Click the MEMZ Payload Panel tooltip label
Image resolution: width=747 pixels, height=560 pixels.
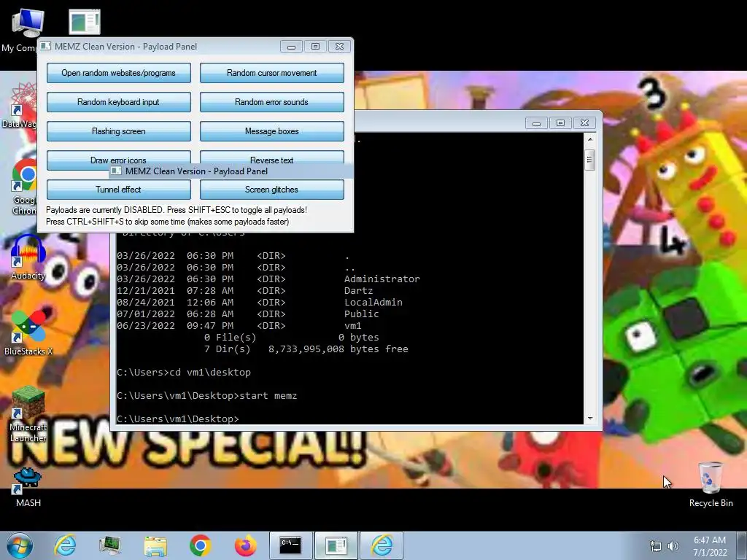point(231,171)
